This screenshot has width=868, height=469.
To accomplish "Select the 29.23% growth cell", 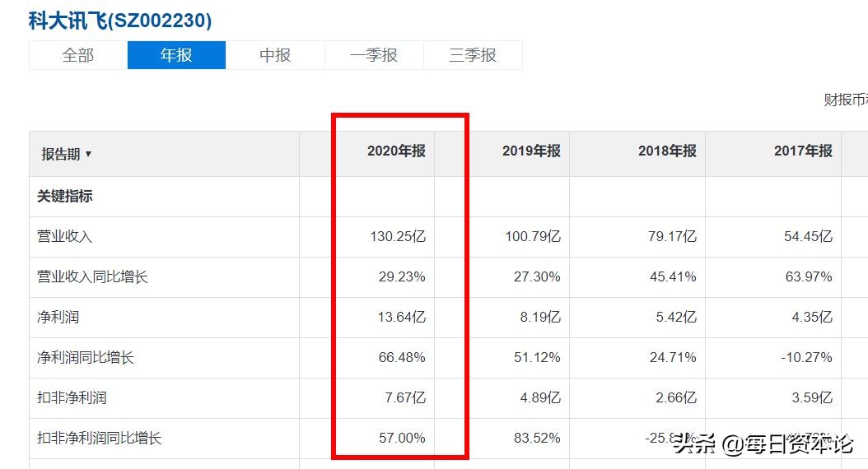I will 402,277.
